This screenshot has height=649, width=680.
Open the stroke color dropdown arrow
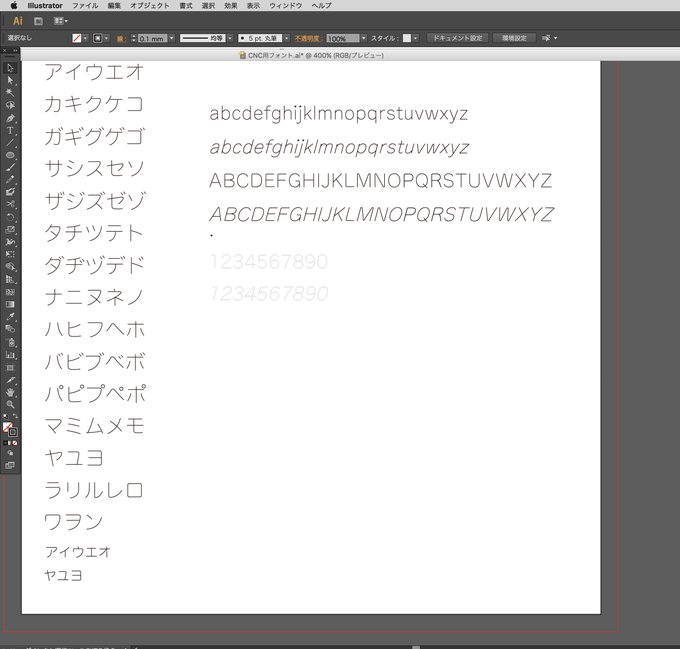(107, 38)
